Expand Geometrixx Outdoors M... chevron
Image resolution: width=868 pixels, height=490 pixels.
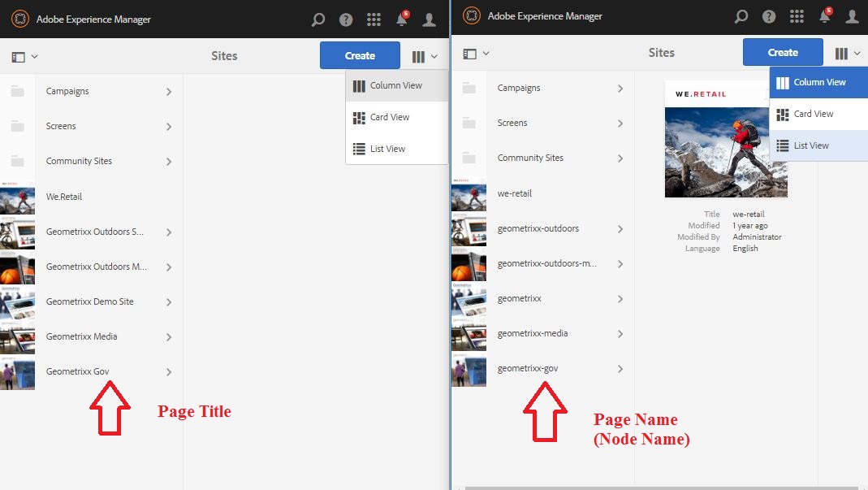click(169, 267)
